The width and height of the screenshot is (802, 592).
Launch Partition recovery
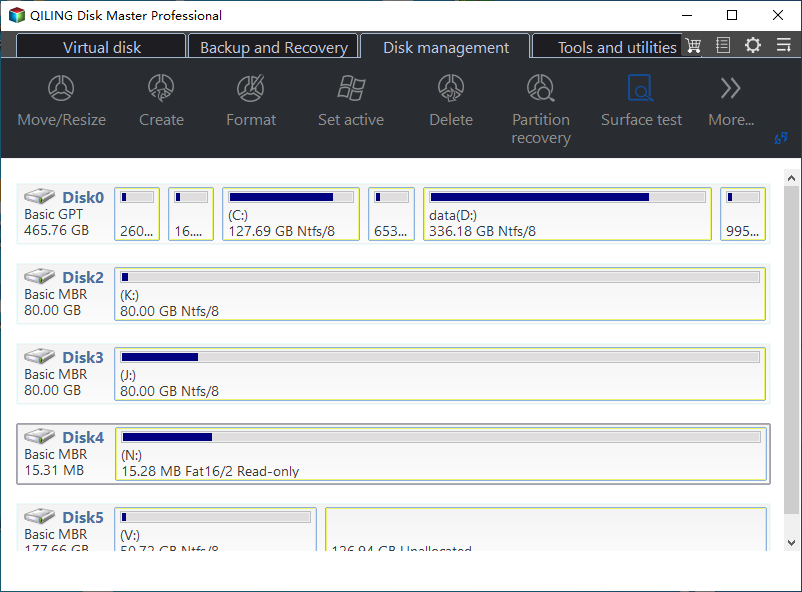pyautogui.click(x=541, y=109)
